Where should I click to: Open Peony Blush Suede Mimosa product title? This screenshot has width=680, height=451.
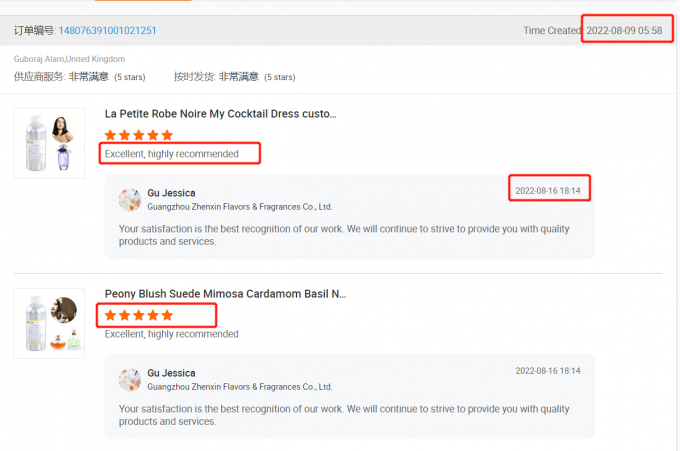coord(225,294)
